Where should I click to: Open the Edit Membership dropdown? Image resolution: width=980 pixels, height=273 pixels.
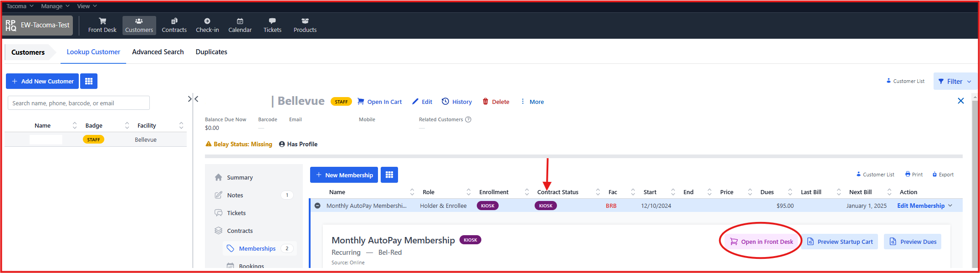924,206
